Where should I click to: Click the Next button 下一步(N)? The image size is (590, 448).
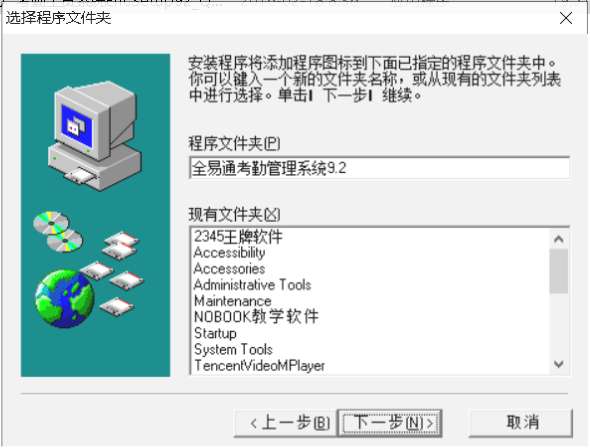[x=390, y=423]
